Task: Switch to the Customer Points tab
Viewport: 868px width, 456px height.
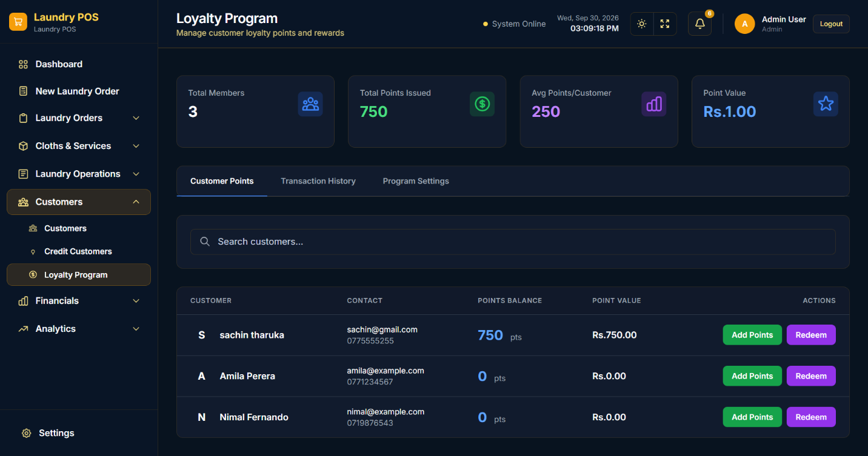Action: coord(222,181)
